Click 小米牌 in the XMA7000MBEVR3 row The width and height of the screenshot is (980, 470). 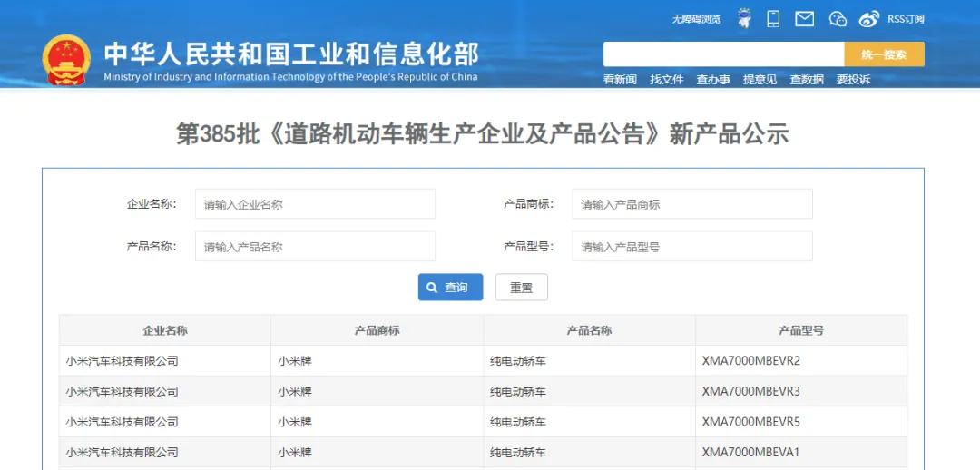295,391
